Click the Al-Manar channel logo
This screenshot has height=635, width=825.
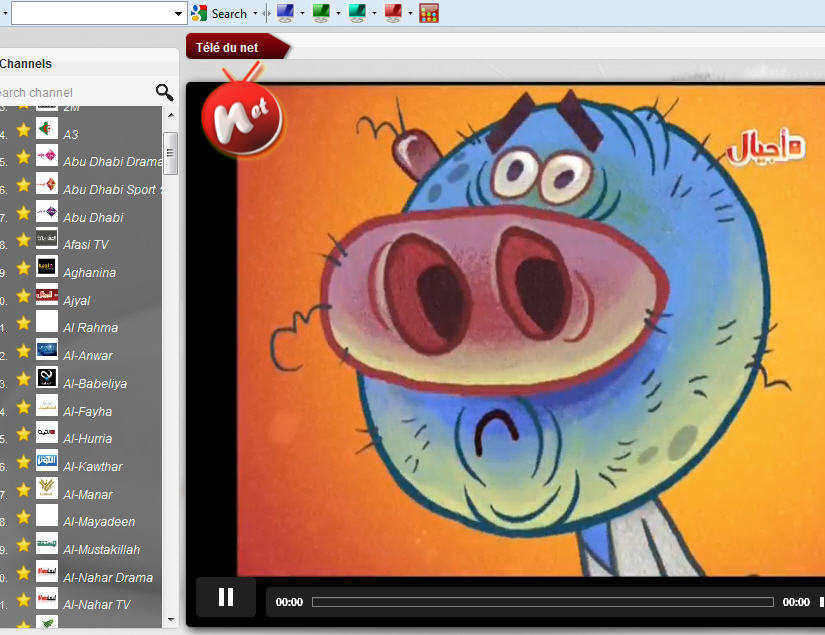[x=47, y=489]
